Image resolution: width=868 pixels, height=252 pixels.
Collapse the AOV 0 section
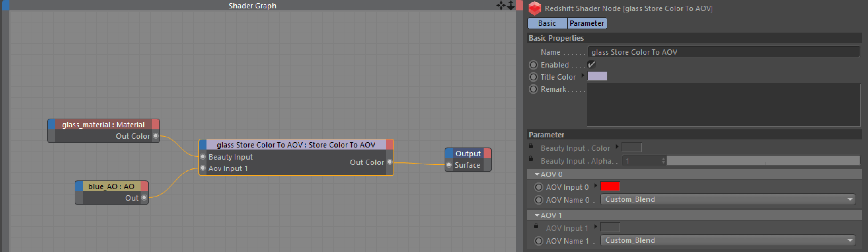tap(537, 174)
